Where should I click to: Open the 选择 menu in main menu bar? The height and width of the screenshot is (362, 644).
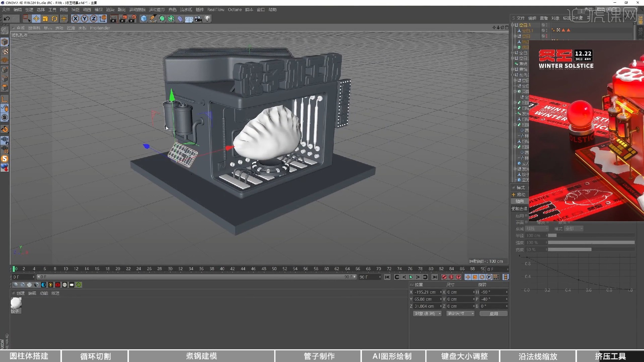click(x=41, y=10)
